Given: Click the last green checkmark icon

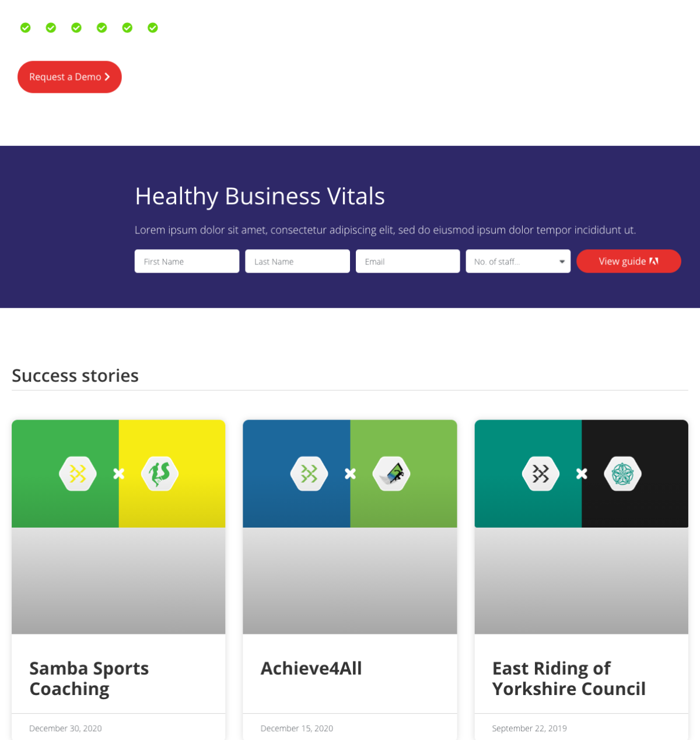Looking at the screenshot, I should point(153,27).
